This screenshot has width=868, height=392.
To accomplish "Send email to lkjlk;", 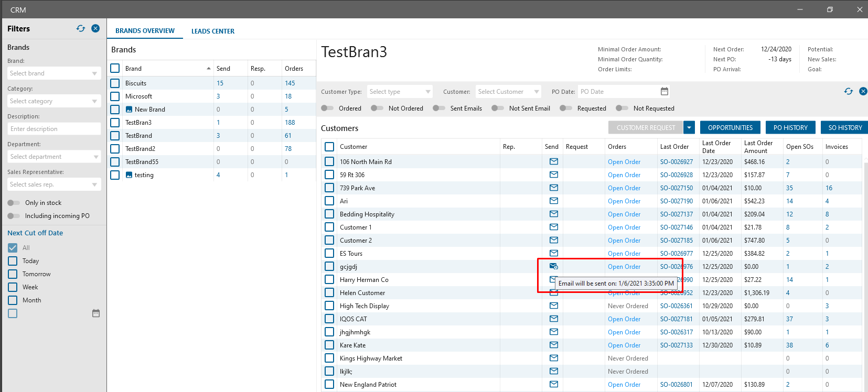I will click(x=554, y=371).
